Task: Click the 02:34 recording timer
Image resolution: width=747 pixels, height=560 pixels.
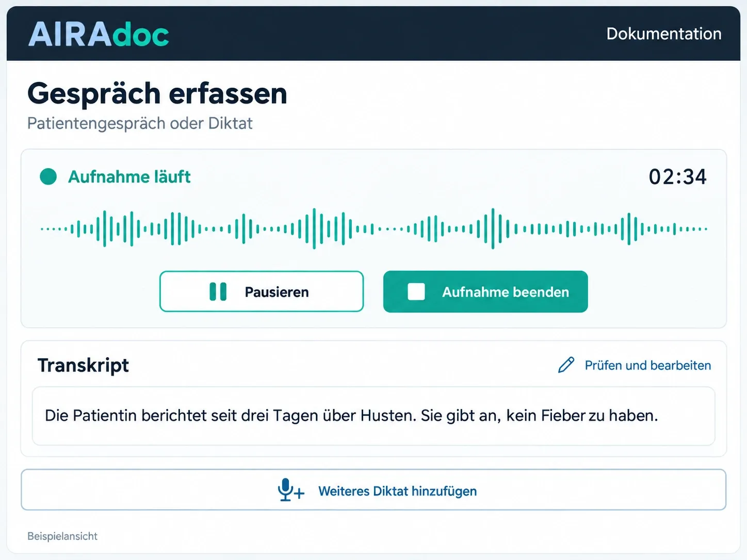Action: click(x=678, y=177)
